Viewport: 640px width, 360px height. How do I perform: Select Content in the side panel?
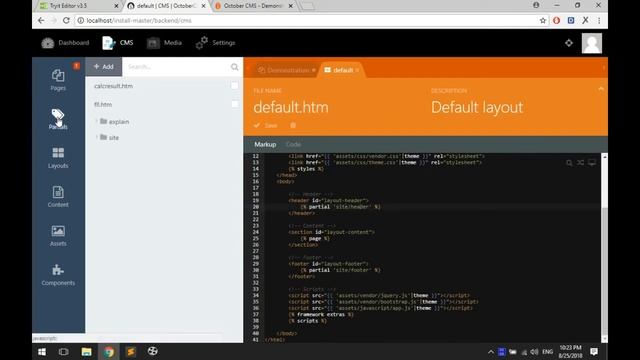click(x=58, y=197)
